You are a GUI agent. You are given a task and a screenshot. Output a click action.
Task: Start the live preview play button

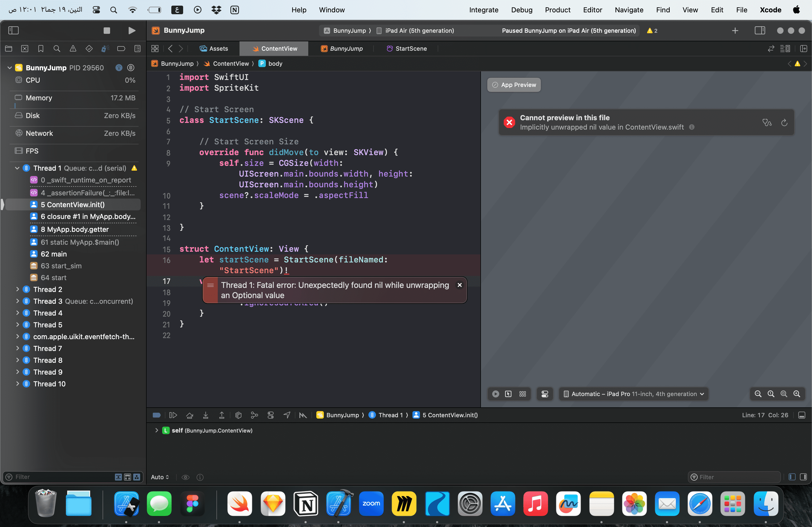(x=495, y=394)
